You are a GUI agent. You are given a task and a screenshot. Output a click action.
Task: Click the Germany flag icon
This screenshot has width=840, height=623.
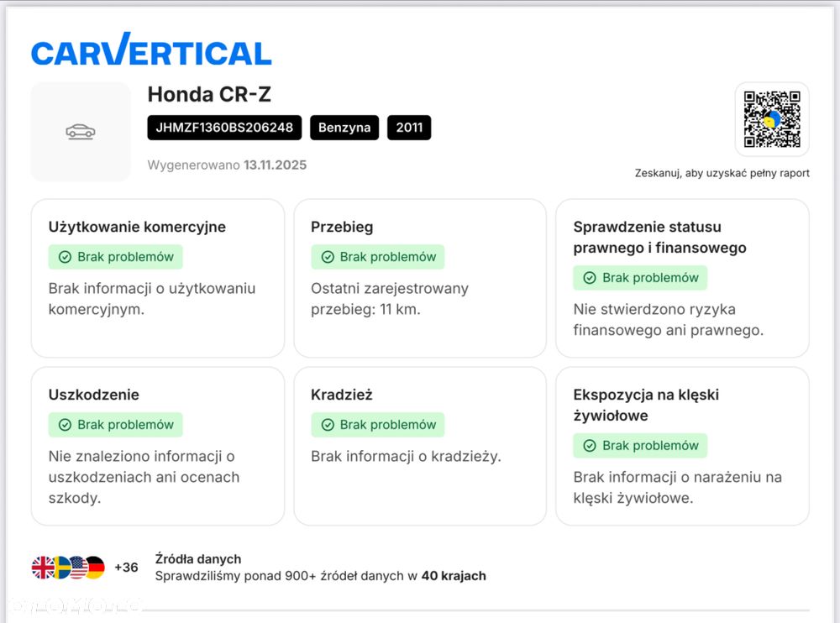pos(95,568)
